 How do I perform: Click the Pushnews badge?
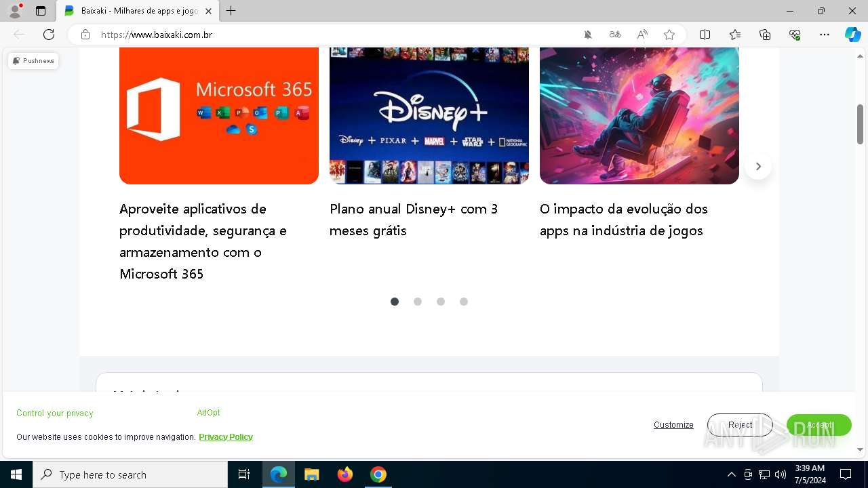point(33,61)
